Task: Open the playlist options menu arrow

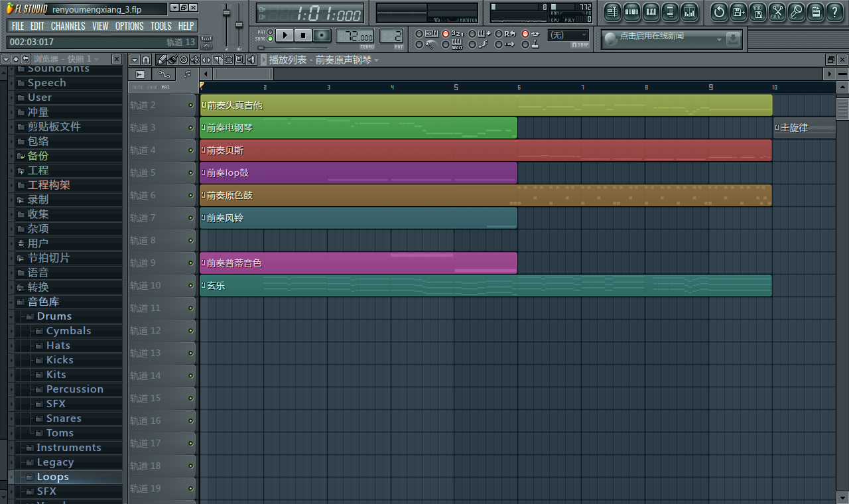Action: [x=135, y=60]
